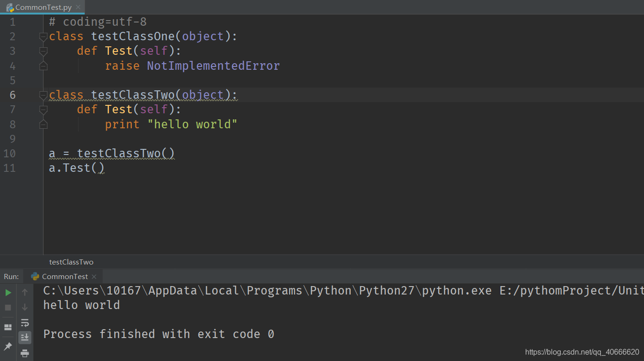
Task: Click 'a.Test()' on line 11
Action: (77, 168)
